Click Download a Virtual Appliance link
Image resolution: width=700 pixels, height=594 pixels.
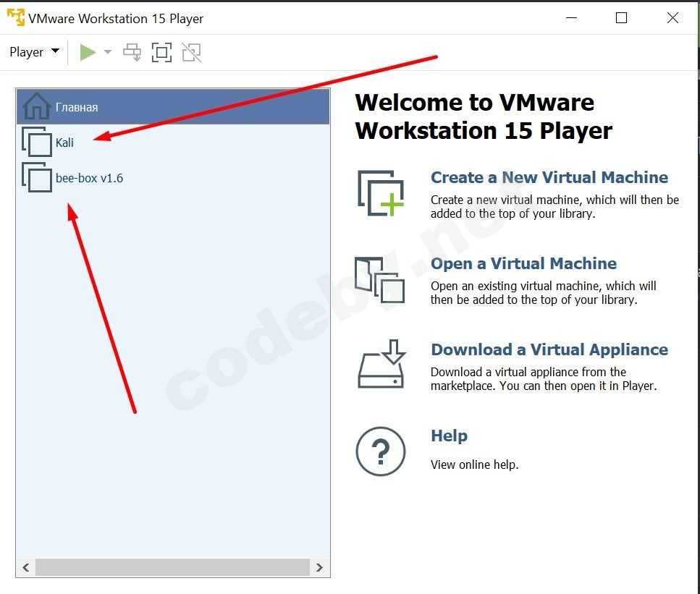549,349
